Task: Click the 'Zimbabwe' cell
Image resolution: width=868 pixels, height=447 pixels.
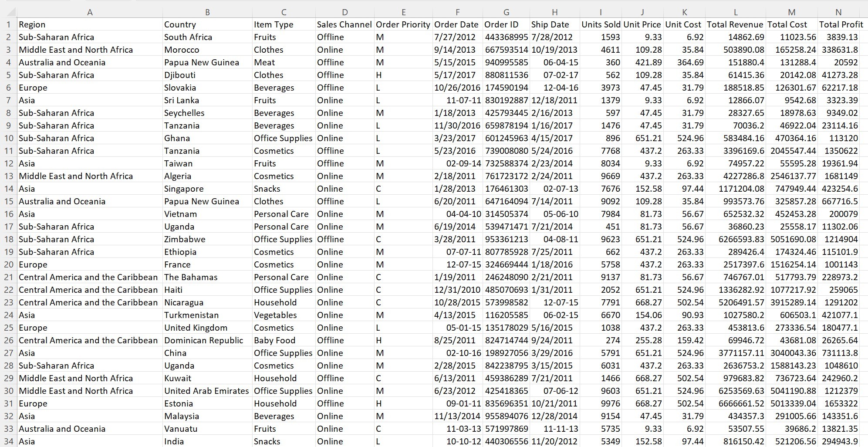Action: coord(207,239)
